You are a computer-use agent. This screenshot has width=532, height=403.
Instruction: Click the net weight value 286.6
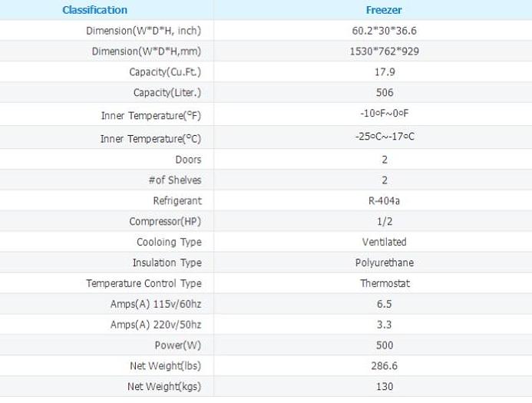[385, 365]
